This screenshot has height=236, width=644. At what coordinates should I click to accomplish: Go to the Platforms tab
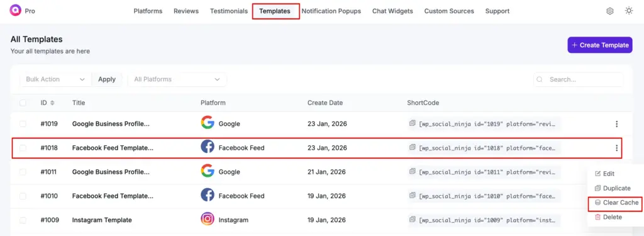click(x=148, y=11)
